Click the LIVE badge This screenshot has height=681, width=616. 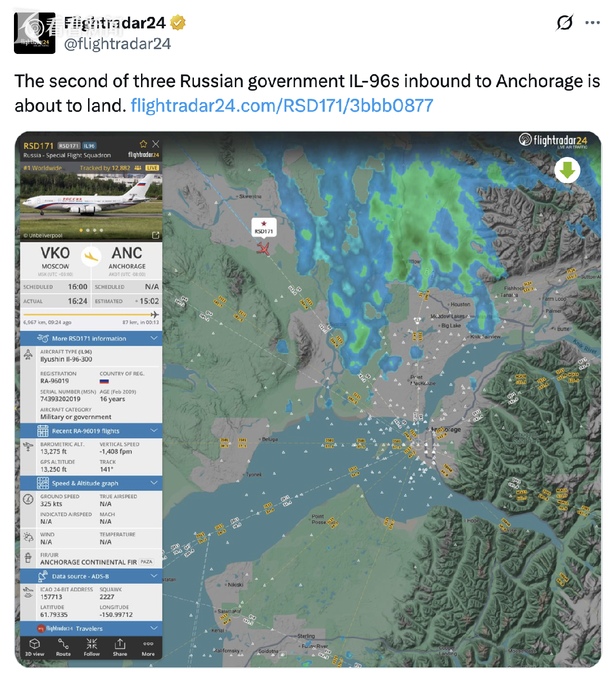point(152,168)
